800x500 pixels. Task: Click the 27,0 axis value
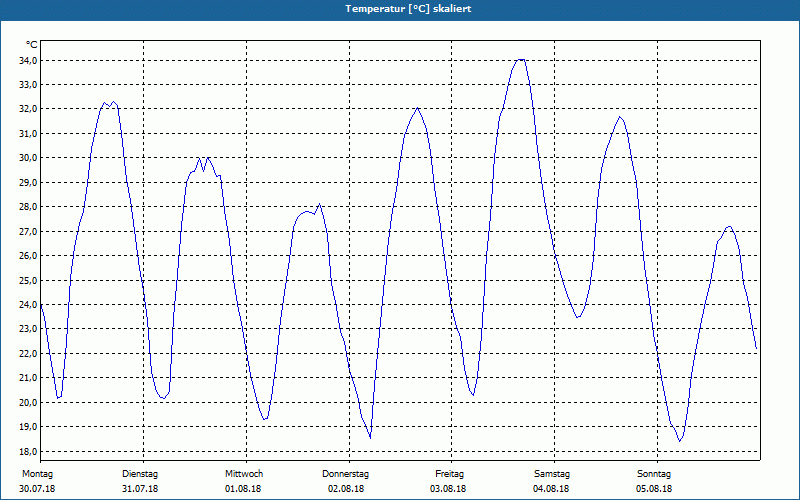pyautogui.click(x=28, y=232)
